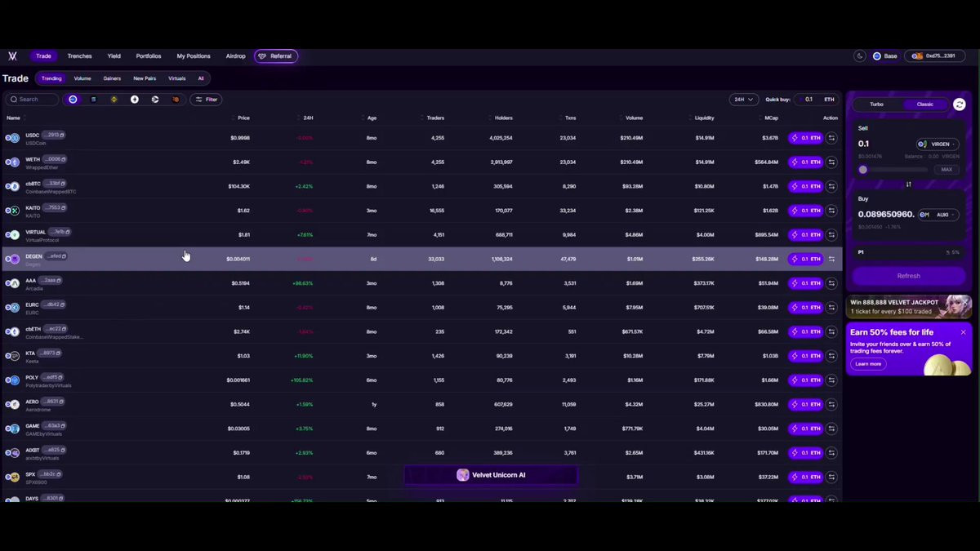Open swap for VIRTUAL row
The height and width of the screenshot is (551, 980).
831,235
